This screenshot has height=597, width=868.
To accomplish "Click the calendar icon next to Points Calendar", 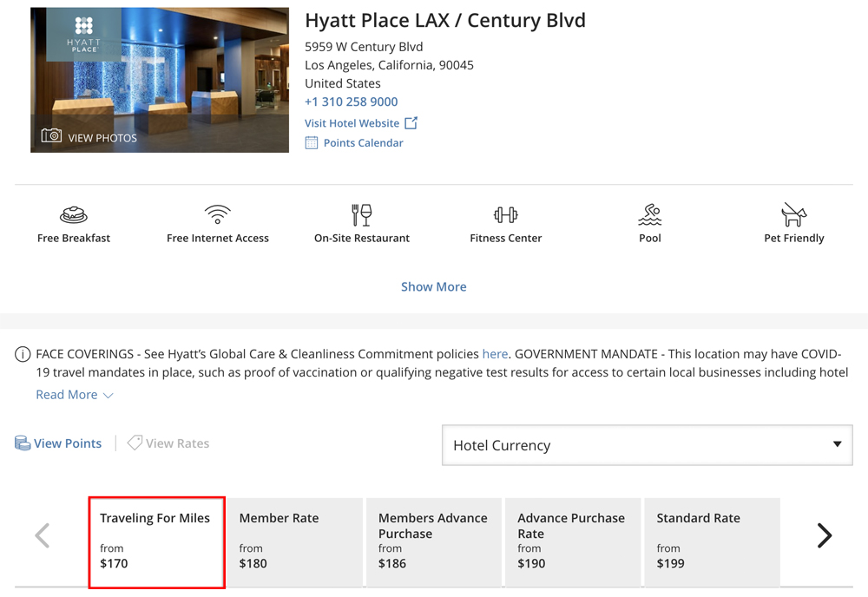I will [x=312, y=143].
